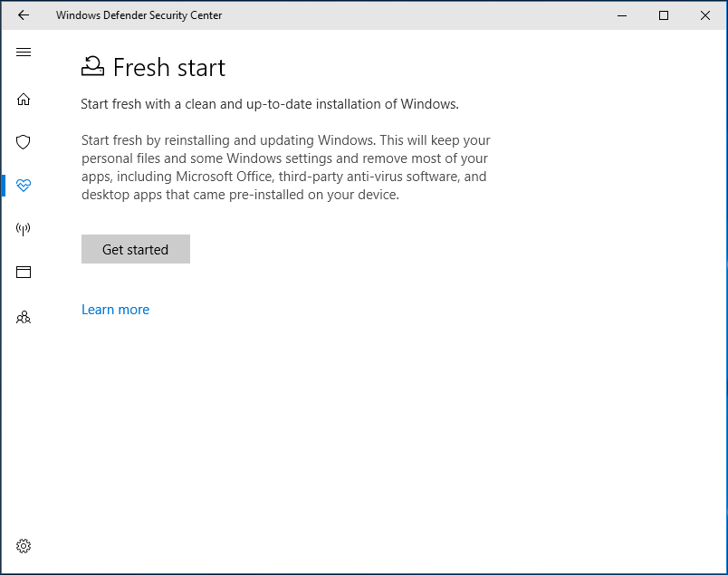Screen dimensions: 728x575
Task: Open App & browser control icon
Action: [24, 273]
